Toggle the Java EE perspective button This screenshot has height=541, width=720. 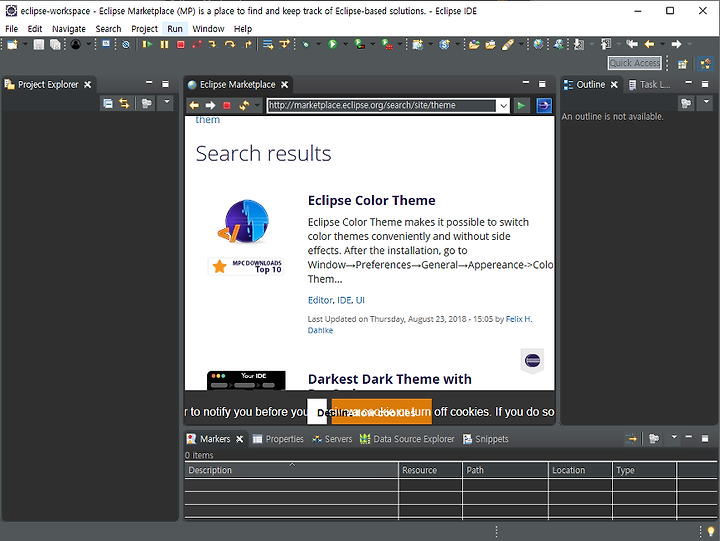706,63
